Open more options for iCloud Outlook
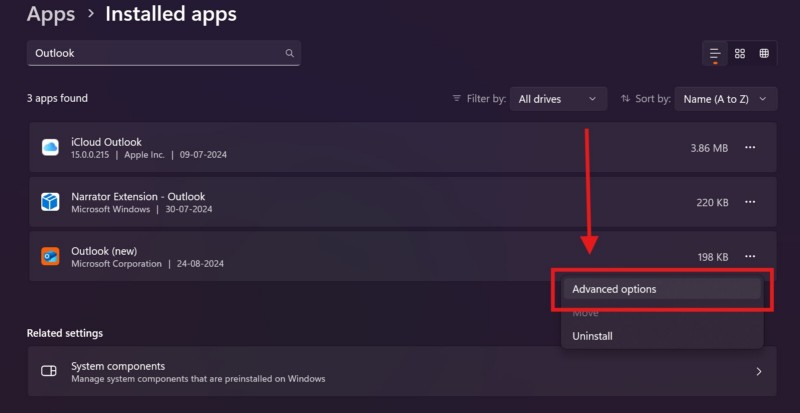Image resolution: width=800 pixels, height=413 pixels. (750, 148)
